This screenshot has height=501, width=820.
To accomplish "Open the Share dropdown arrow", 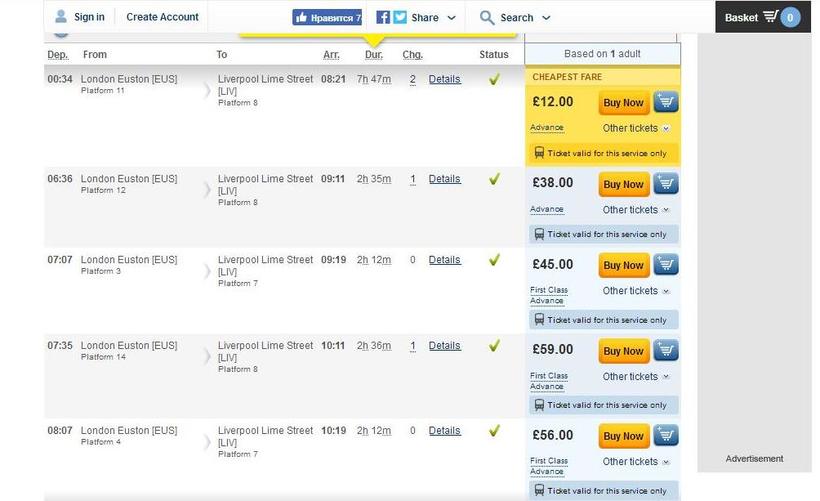I will pyautogui.click(x=452, y=18).
